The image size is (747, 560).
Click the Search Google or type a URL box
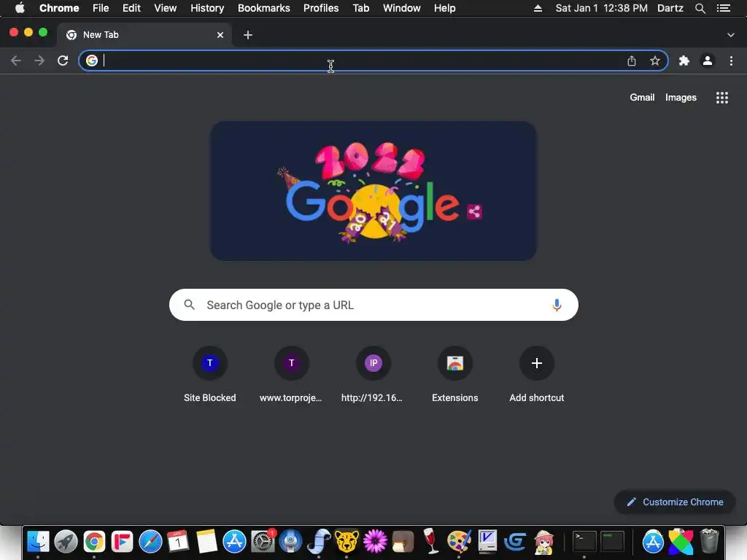click(x=373, y=305)
